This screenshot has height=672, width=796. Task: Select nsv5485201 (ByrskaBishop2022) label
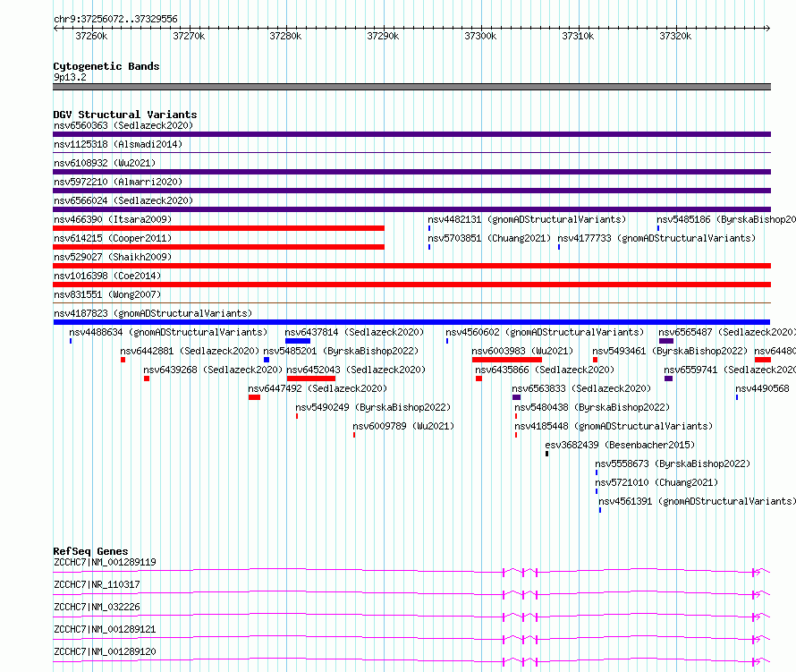pyautogui.click(x=341, y=351)
